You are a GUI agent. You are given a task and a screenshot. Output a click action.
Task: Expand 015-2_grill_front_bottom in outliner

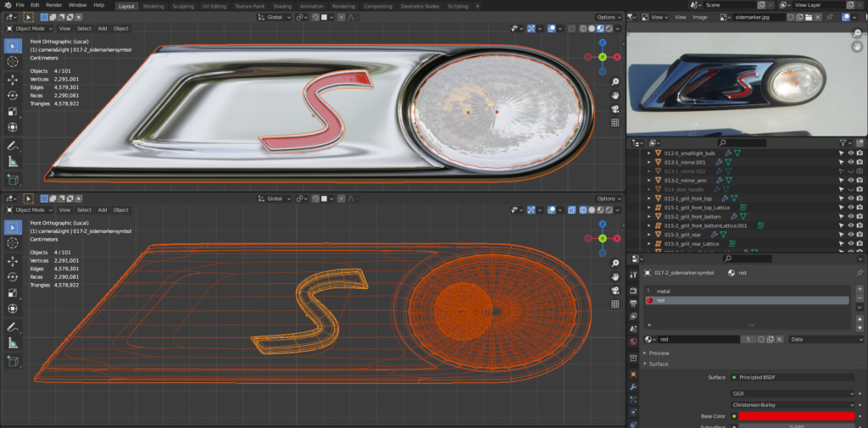pyautogui.click(x=649, y=216)
